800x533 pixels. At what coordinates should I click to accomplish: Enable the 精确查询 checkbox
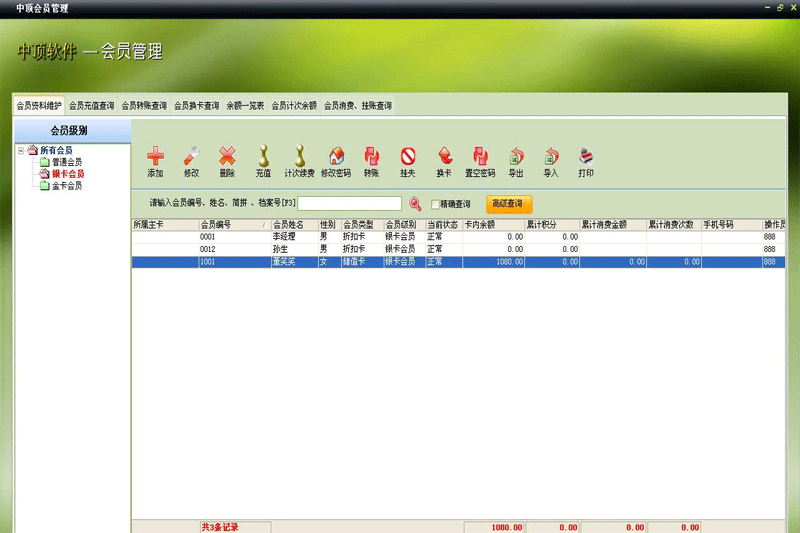(x=435, y=205)
